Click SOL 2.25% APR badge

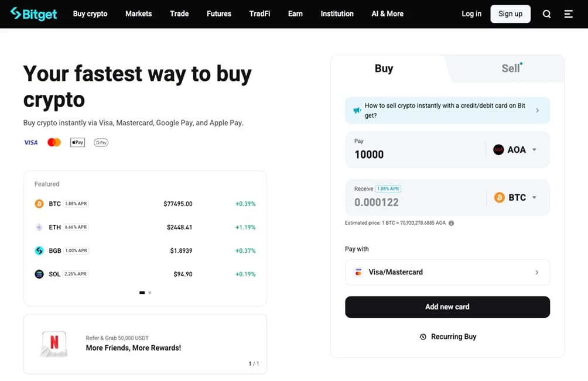pos(76,274)
